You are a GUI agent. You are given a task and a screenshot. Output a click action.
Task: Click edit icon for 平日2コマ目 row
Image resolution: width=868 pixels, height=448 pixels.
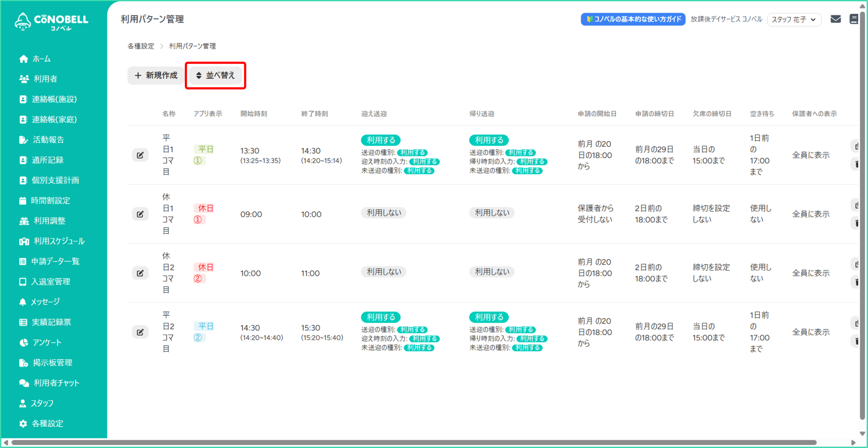140,332
